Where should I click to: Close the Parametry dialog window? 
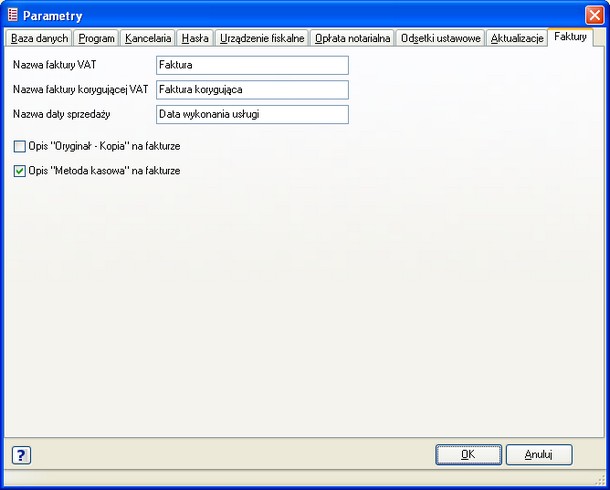593,15
